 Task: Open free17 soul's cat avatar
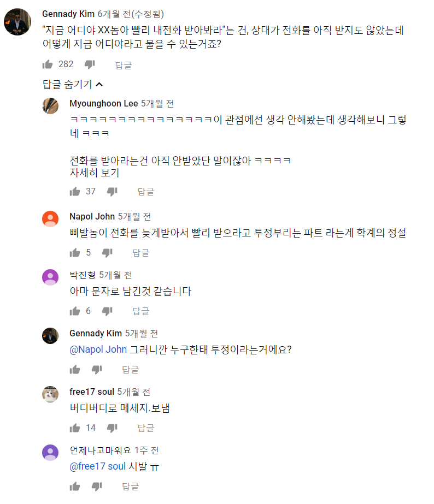click(x=50, y=394)
